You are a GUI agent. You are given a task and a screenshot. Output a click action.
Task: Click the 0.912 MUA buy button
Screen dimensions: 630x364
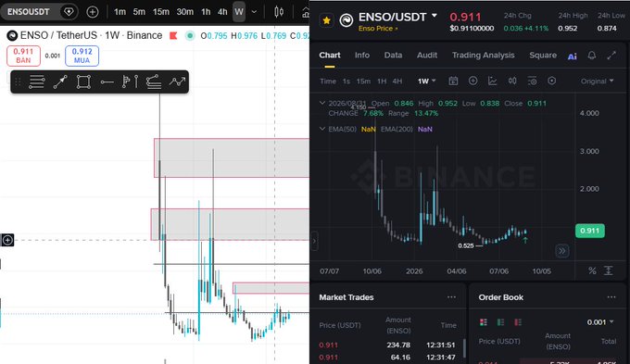(82, 56)
